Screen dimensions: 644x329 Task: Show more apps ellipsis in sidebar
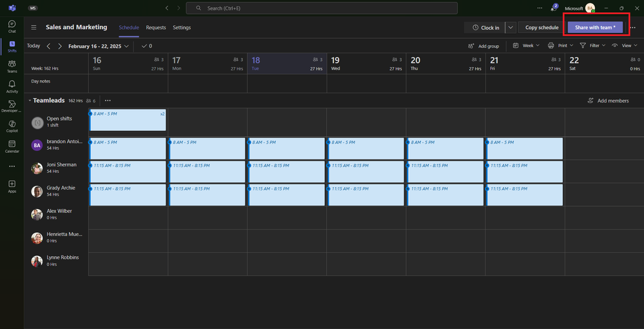pyautogui.click(x=12, y=166)
